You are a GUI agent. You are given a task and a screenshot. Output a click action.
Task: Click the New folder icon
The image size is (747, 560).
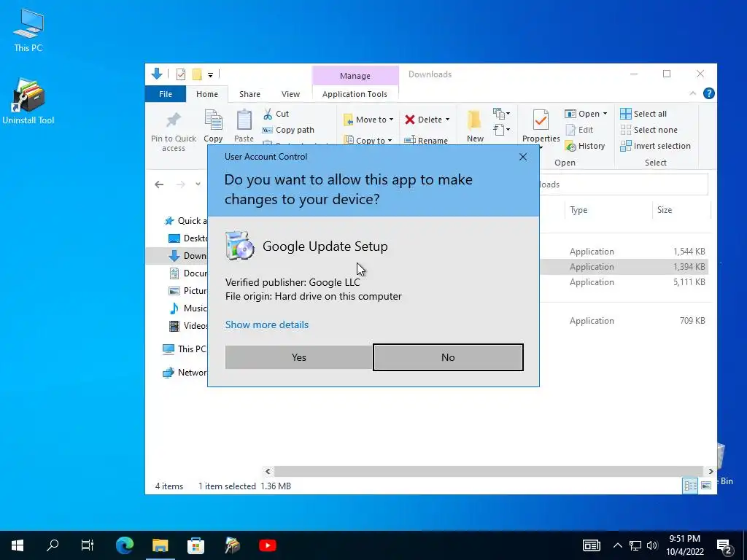point(474,120)
